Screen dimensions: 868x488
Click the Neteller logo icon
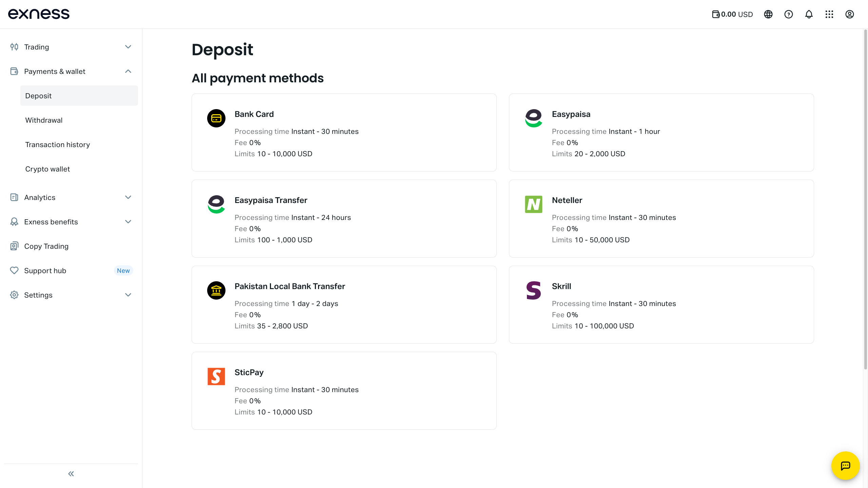(x=534, y=204)
